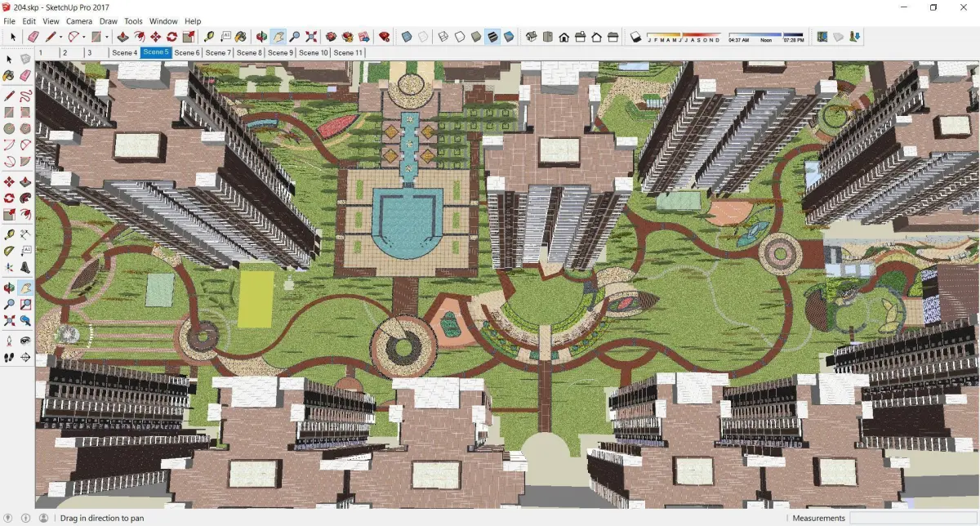Click the credits info status icon
Viewport: 980px width, 526px height.
coord(25,518)
